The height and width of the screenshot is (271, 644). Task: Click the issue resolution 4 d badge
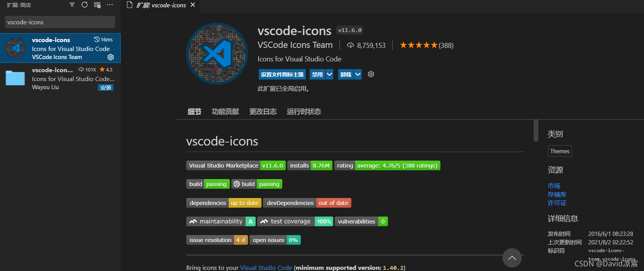[217, 240]
